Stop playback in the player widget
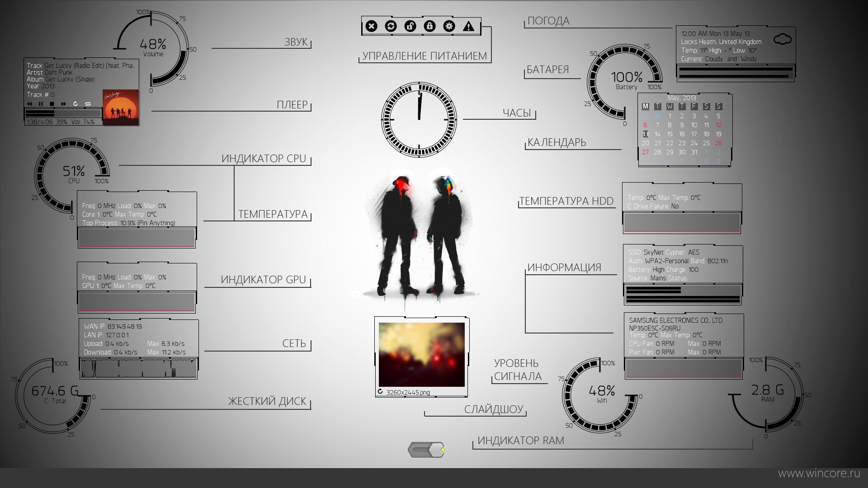This screenshot has height=488, width=868. coord(52,104)
